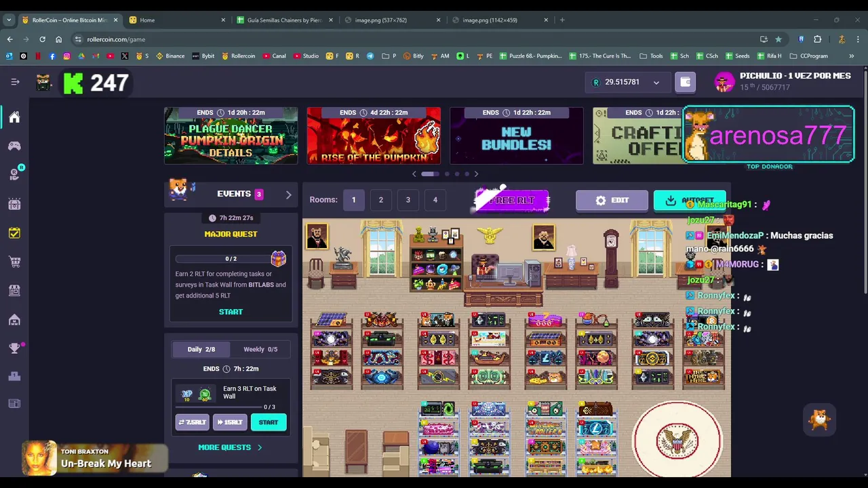
Task: Open the Facebook bookmark icon
Action: click(x=52, y=56)
